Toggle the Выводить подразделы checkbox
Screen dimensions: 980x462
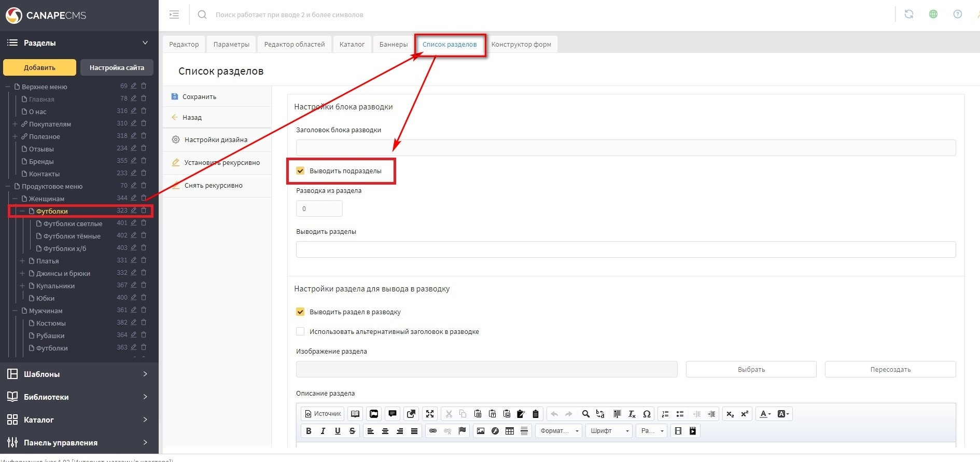[300, 171]
